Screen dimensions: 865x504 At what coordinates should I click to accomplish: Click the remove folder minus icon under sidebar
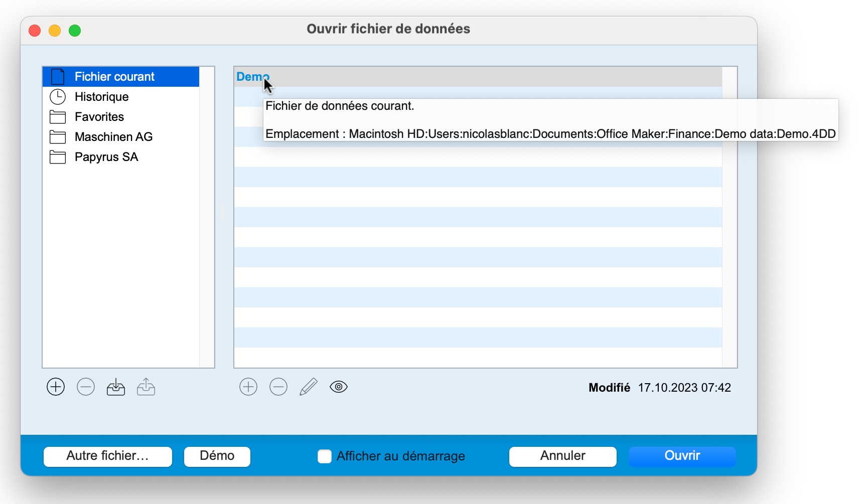pyautogui.click(x=86, y=387)
